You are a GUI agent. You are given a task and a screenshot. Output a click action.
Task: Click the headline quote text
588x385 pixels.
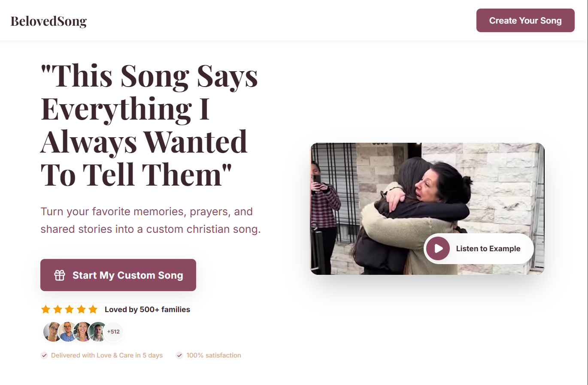(149, 124)
